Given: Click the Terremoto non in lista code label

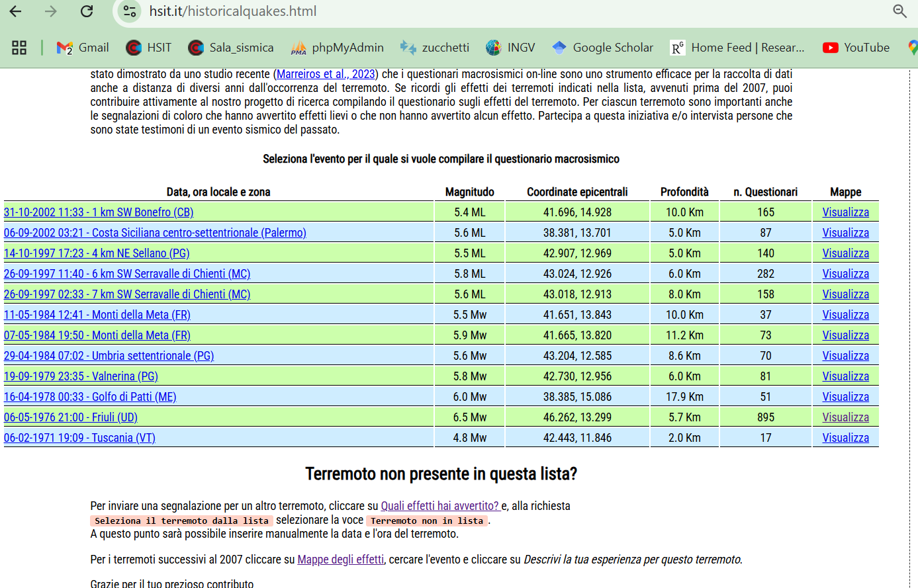Looking at the screenshot, I should tap(427, 521).
